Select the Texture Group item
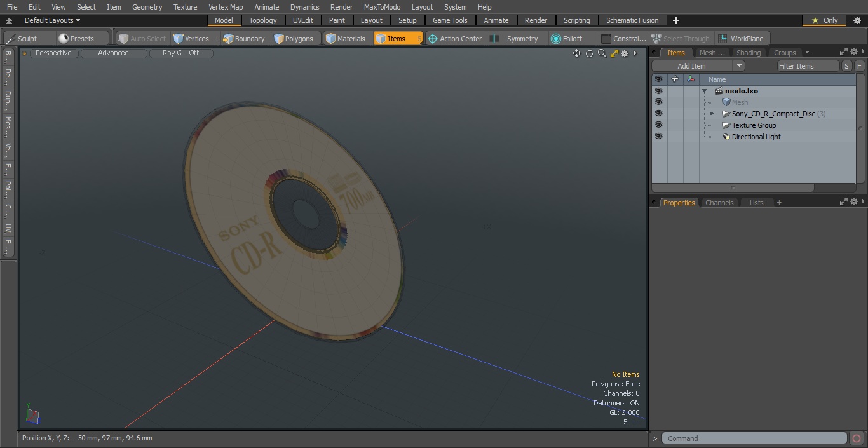The width and height of the screenshot is (868, 448). 754,125
